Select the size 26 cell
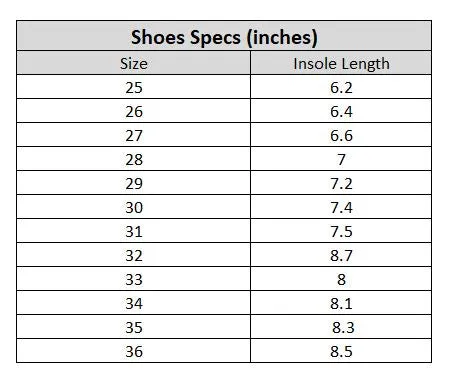The height and width of the screenshot is (390, 459). pyautogui.click(x=134, y=111)
